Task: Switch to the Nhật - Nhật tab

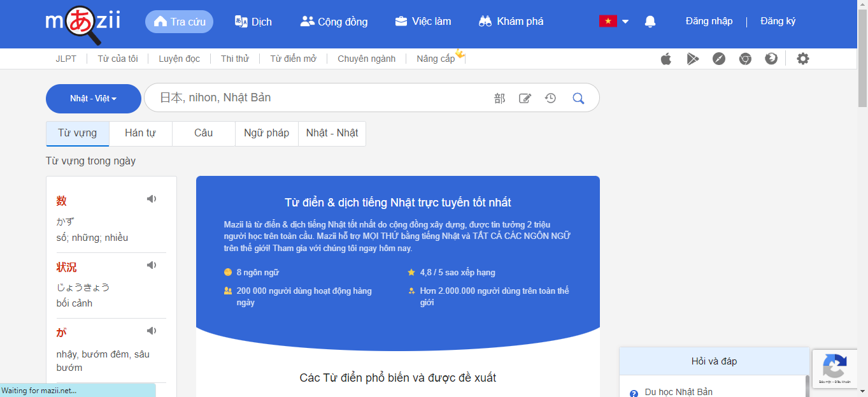Action: (332, 133)
